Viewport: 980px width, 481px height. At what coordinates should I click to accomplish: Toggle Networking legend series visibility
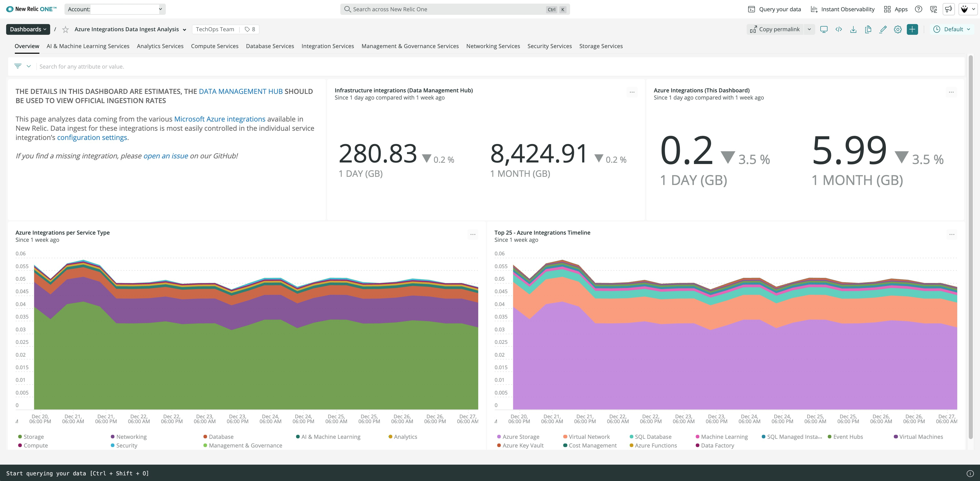131,437
